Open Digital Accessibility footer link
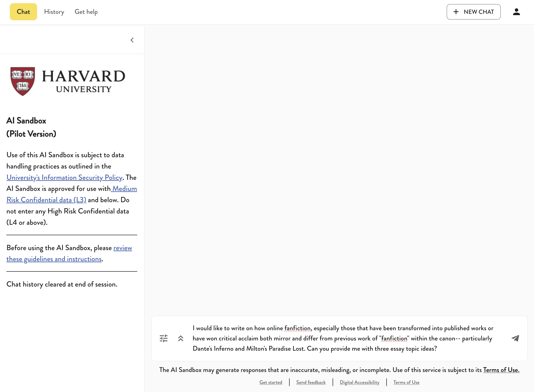 point(359,382)
